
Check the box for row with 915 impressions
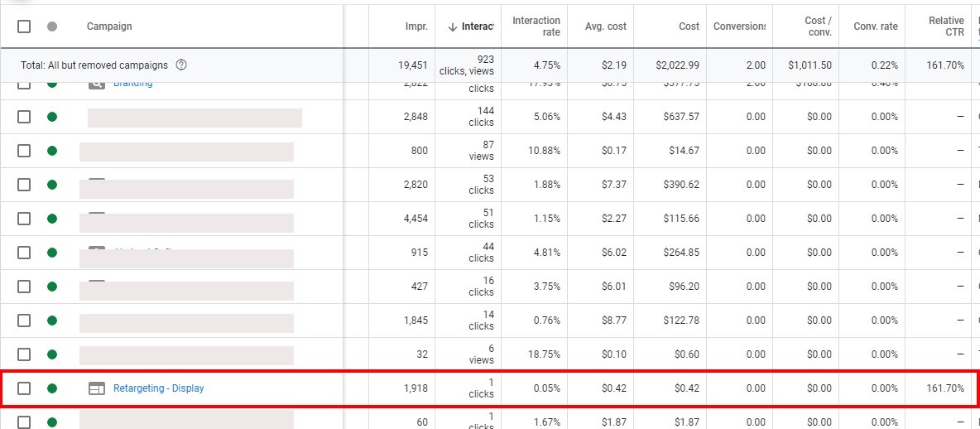(24, 253)
